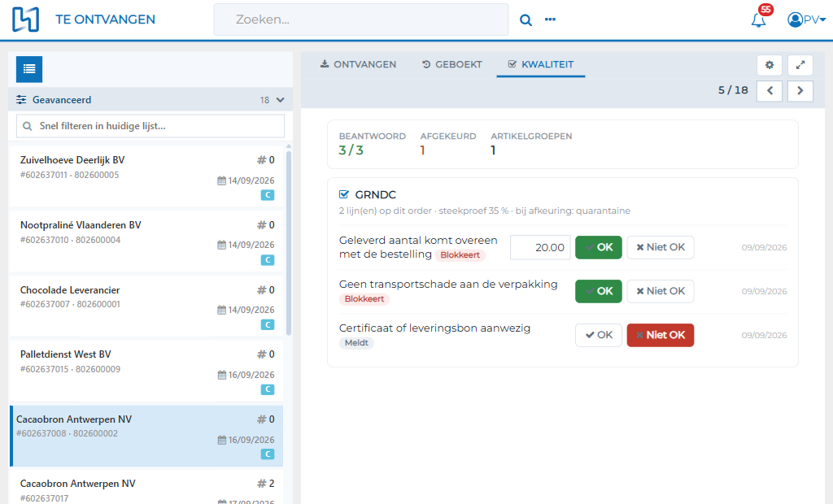Open the three-dots more options menu
Viewport: 833px width, 504px height.
click(550, 20)
